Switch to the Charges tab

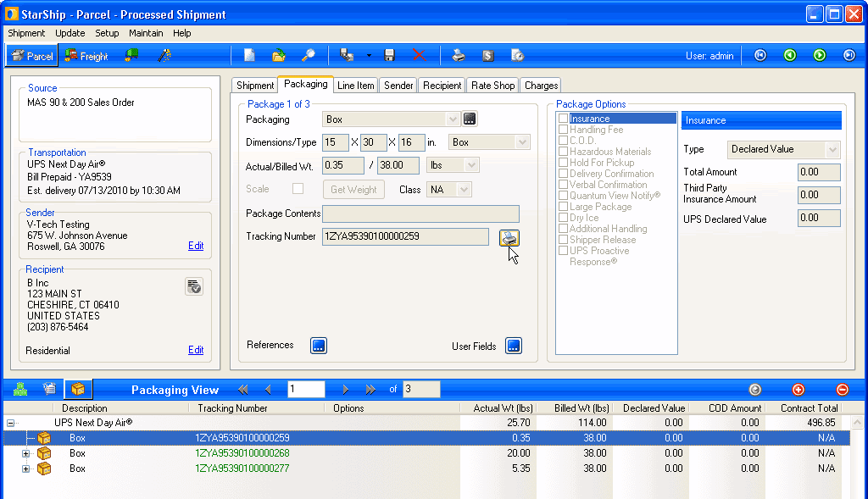[541, 86]
